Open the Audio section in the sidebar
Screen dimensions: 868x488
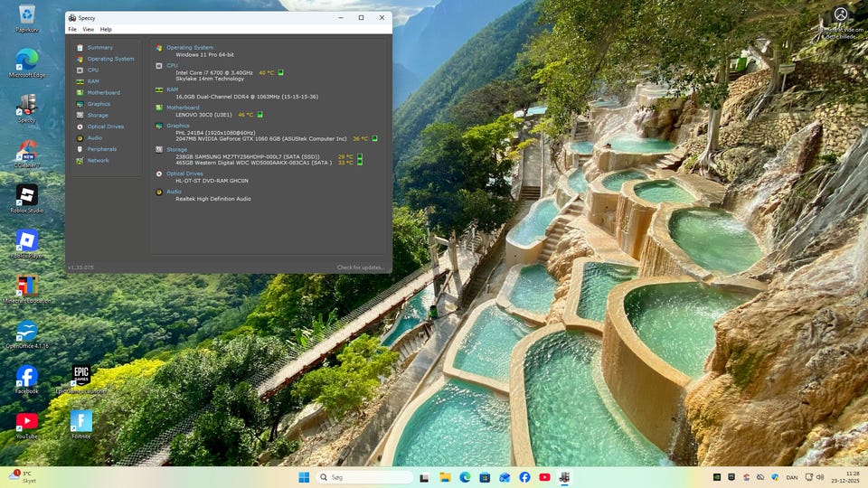coord(94,137)
